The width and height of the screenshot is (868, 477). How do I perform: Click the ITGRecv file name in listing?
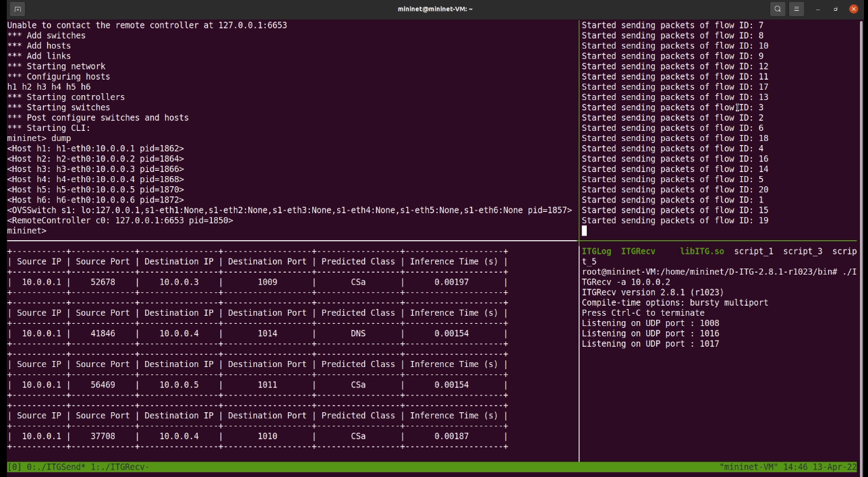point(638,251)
